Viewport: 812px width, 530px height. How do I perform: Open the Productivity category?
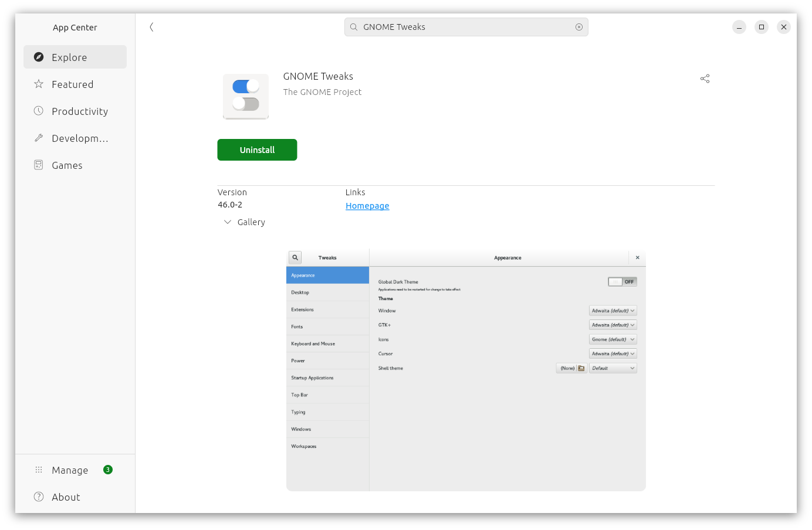click(x=75, y=111)
